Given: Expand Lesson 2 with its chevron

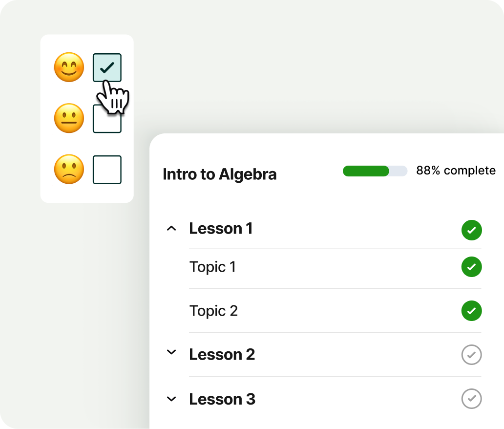Looking at the screenshot, I should (x=171, y=352).
